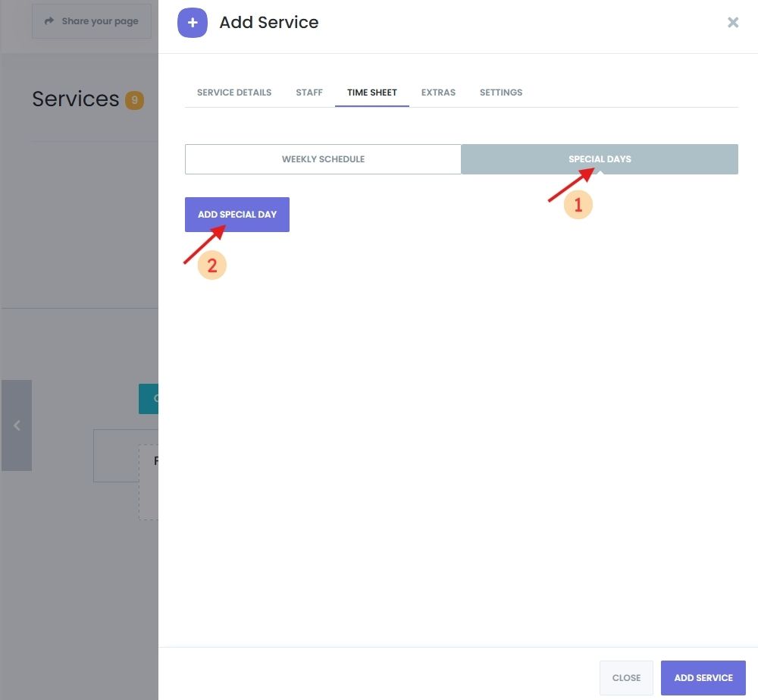Image resolution: width=758 pixels, height=700 pixels.
Task: Select the Time Sheet tab
Action: (x=372, y=93)
